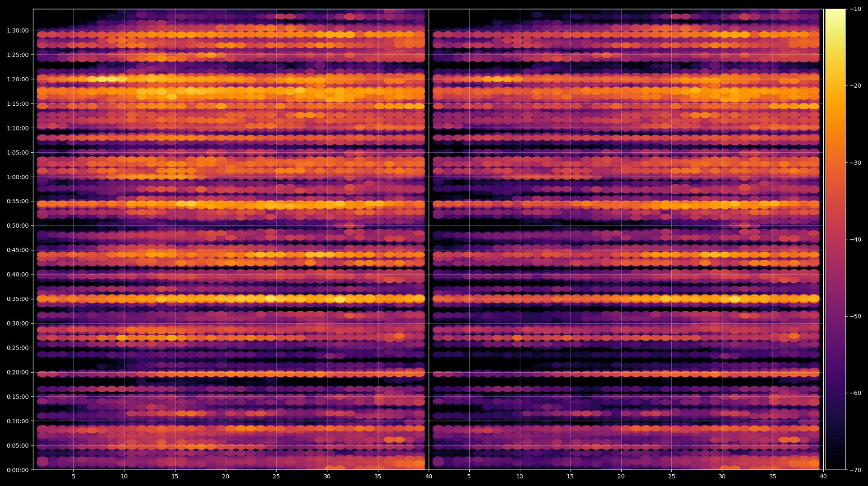Screen dimensions: 868x486
Task: Click the 1:05:00 time axis label
Action: point(18,153)
